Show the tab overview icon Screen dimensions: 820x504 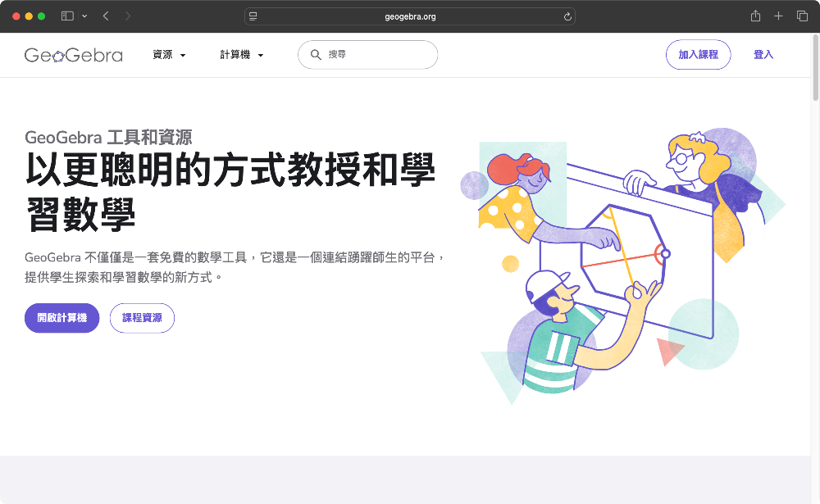point(802,16)
